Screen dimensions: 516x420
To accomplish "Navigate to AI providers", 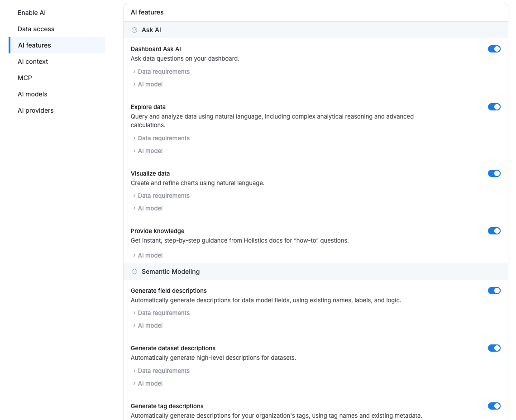I will pos(35,110).
